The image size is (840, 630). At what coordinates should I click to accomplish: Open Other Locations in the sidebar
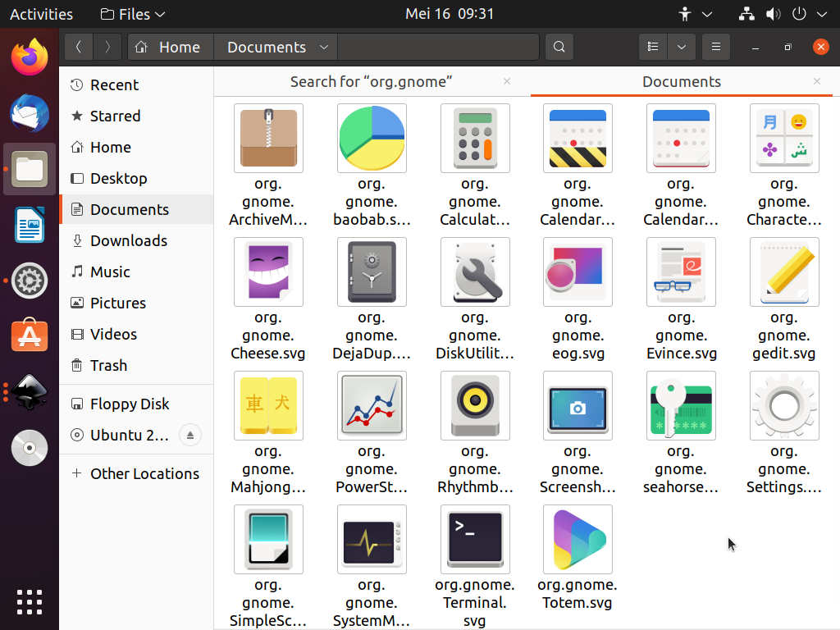137,473
